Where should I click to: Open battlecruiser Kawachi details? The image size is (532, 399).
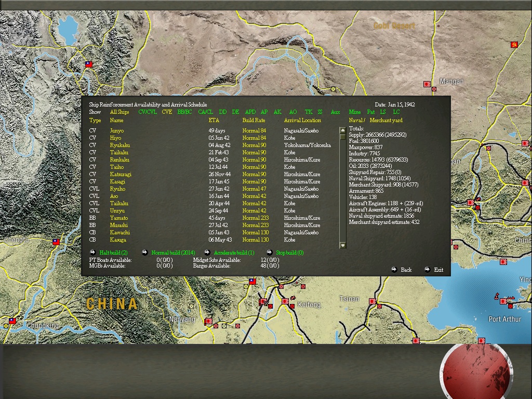[x=120, y=232]
